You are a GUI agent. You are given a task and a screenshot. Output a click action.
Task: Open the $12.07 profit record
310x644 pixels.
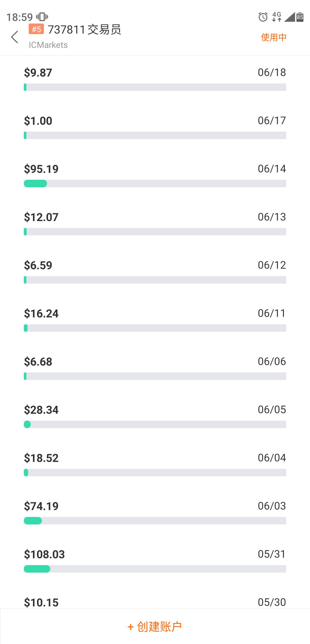point(41,217)
